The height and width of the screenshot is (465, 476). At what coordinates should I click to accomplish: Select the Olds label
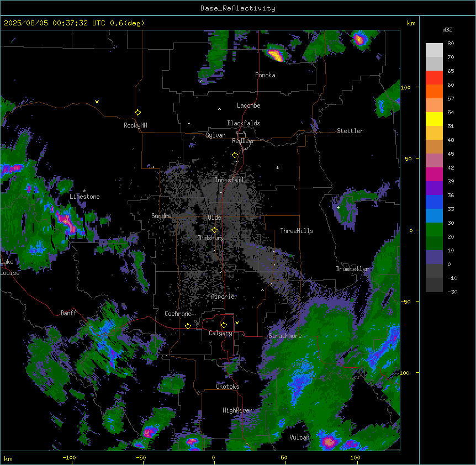(214, 218)
